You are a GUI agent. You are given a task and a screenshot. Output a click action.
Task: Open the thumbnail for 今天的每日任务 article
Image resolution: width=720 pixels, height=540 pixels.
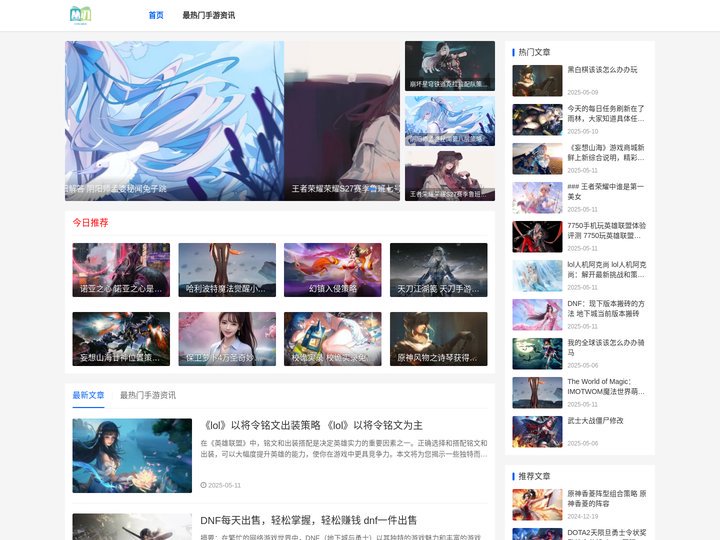537,119
